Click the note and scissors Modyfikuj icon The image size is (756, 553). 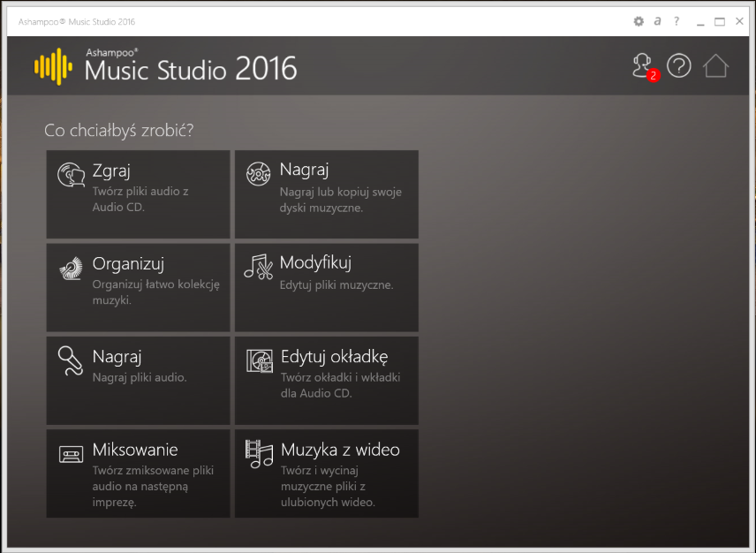click(x=259, y=267)
